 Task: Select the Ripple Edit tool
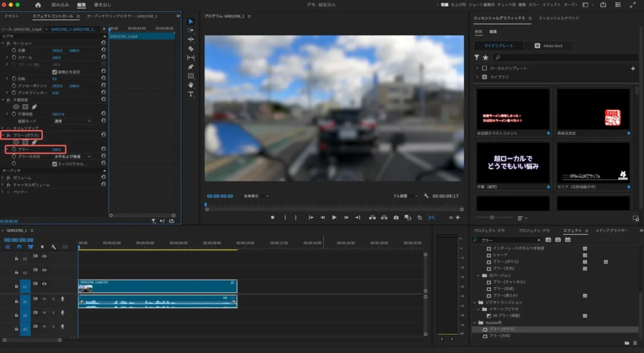(x=191, y=39)
